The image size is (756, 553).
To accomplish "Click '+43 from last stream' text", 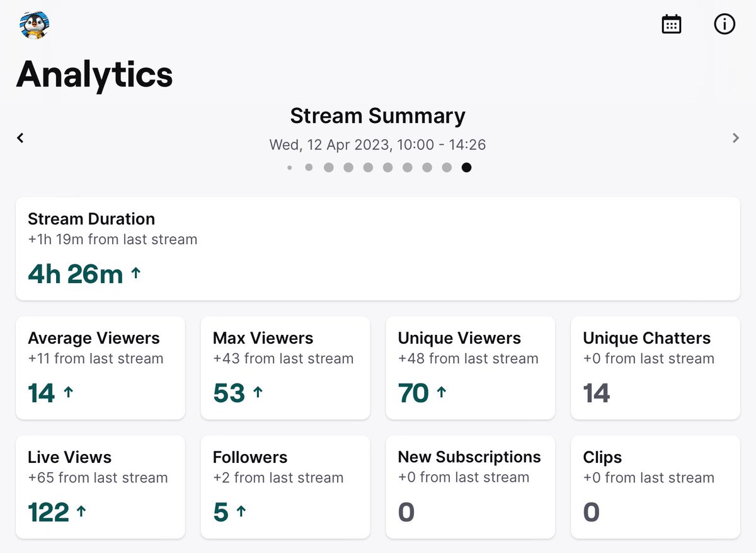I will [283, 359].
